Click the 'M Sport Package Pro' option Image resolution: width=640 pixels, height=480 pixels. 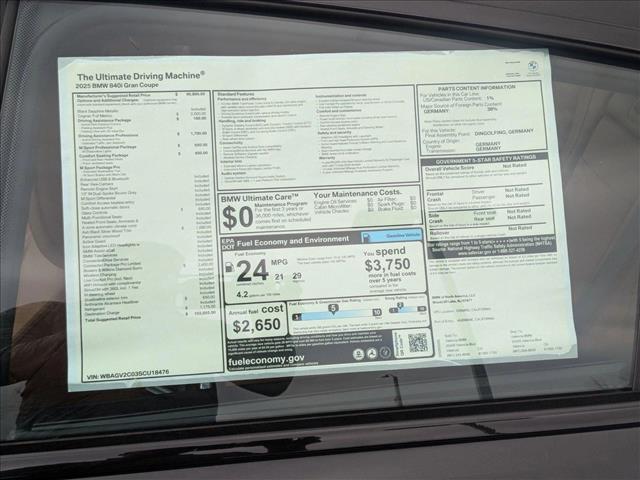pyautogui.click(x=100, y=167)
